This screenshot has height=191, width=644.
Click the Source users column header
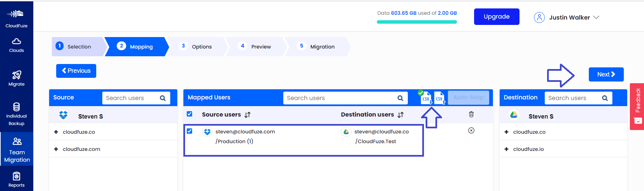[x=221, y=115]
